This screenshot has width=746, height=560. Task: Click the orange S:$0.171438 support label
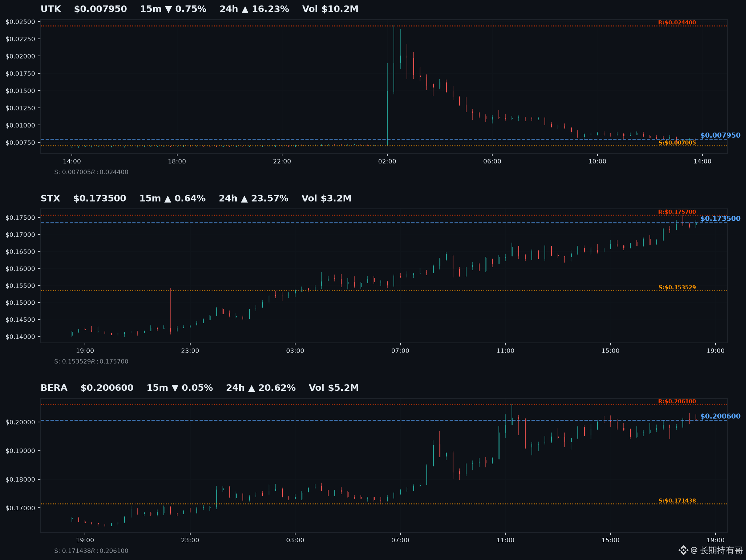pos(677,501)
